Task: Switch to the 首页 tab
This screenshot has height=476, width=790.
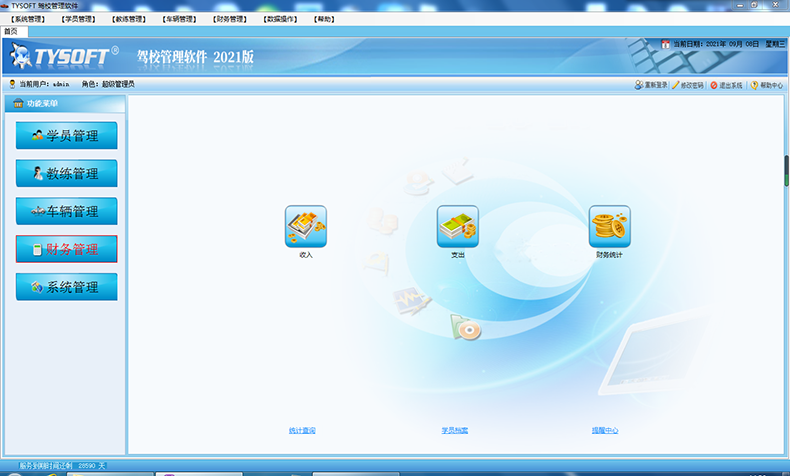Action: [x=10, y=31]
